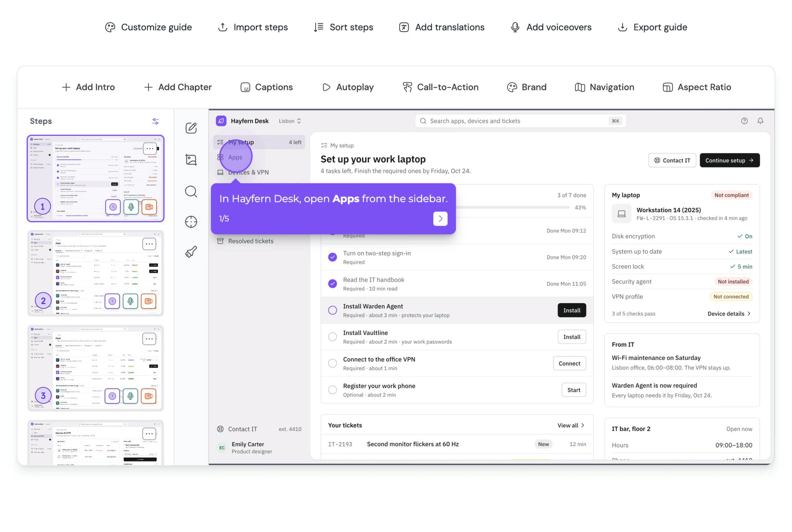Open step 3 more options menu
Screen dimensions: 792x532
point(149,339)
